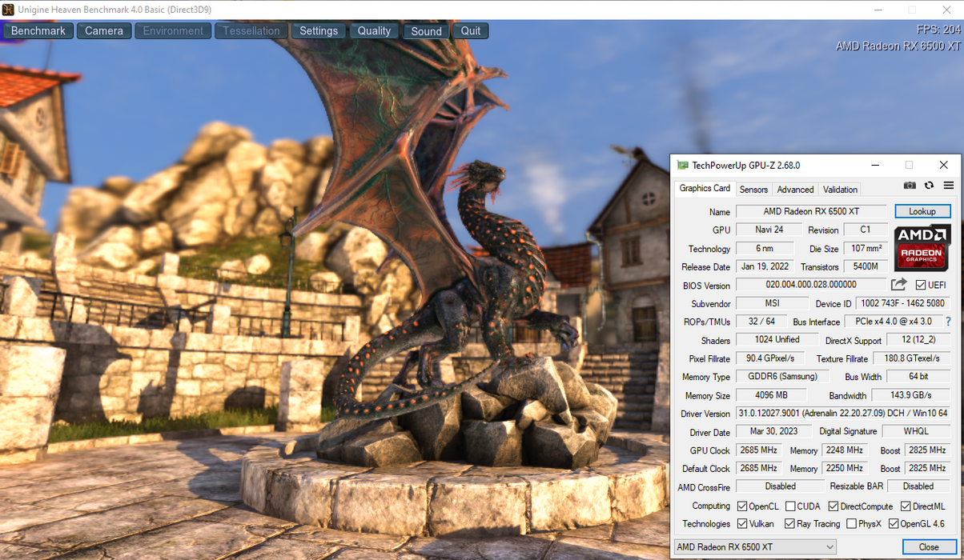This screenshot has width=964, height=560.
Task: Open the Quality menu in Heaven
Action: [374, 31]
